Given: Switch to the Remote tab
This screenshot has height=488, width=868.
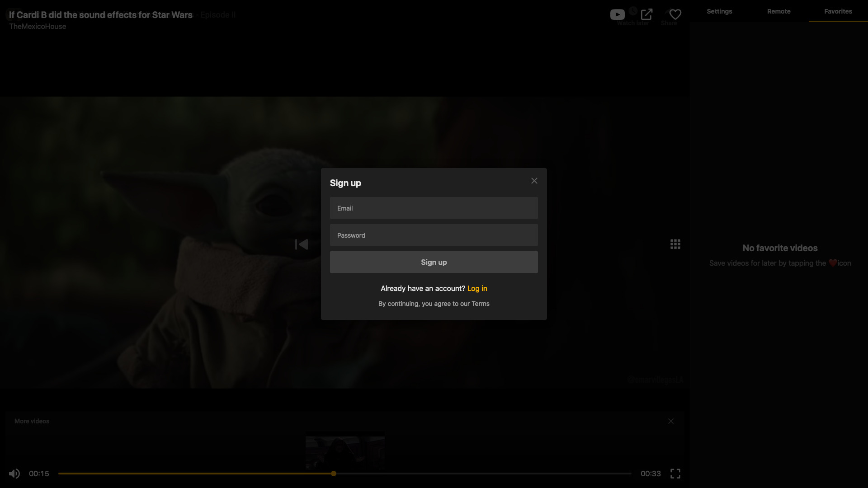Looking at the screenshot, I should [x=778, y=11].
